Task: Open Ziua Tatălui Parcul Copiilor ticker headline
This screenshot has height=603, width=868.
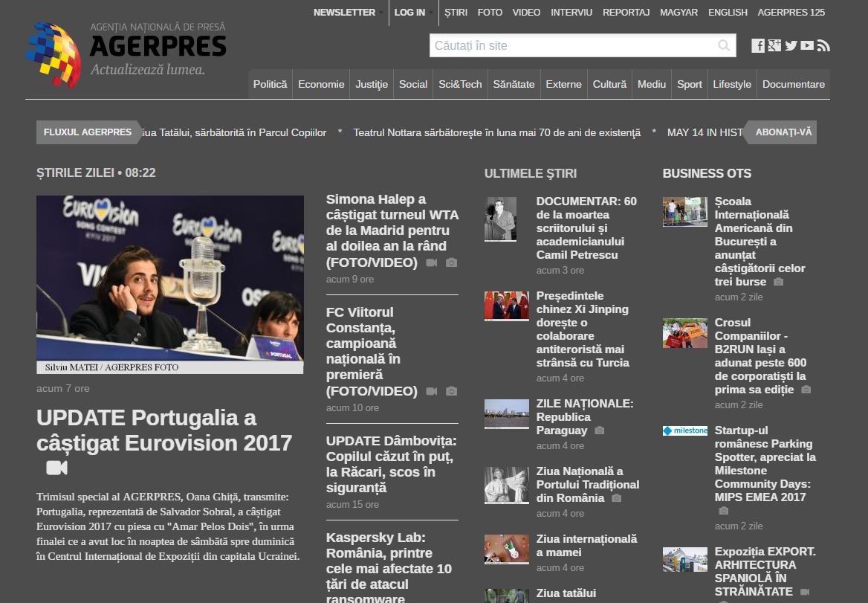Action: point(234,132)
